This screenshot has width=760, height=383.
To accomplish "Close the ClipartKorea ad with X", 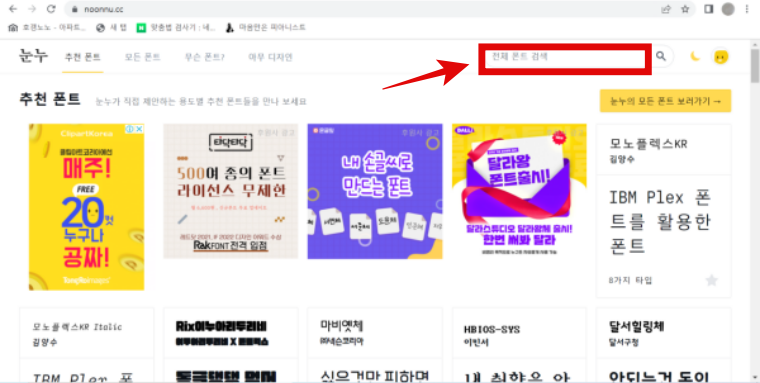I will tap(139, 129).
